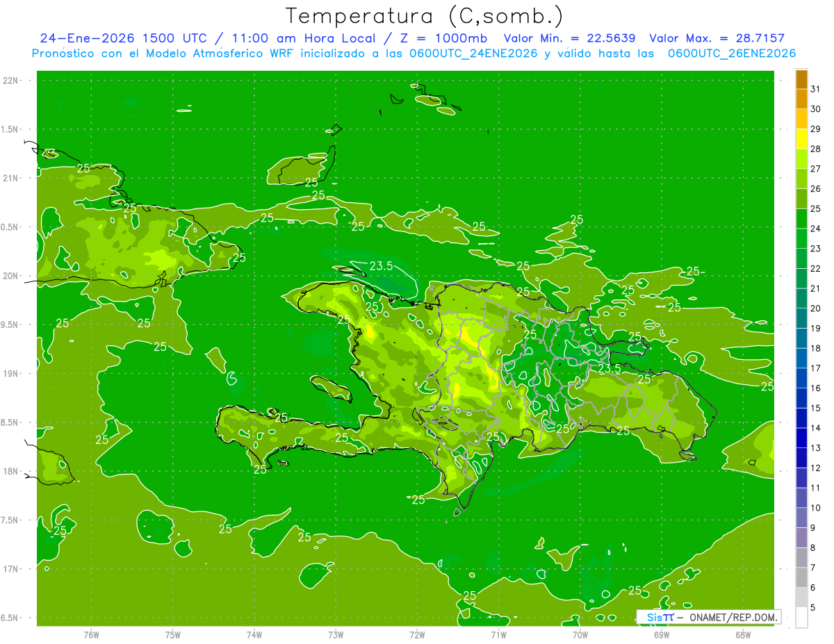Click the "75W" longitude axis label
Screen dimensions: 834x644
click(x=173, y=634)
